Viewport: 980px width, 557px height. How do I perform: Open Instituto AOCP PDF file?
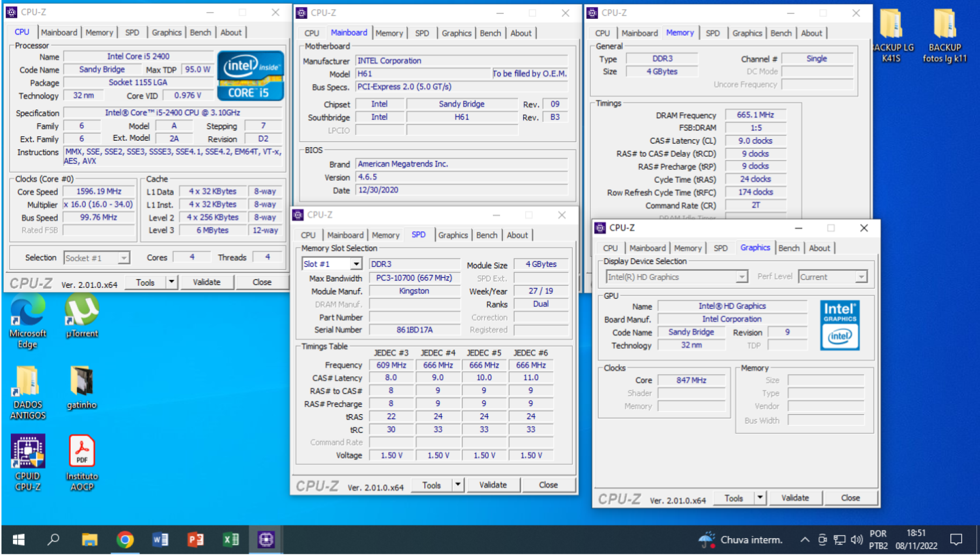(81, 464)
